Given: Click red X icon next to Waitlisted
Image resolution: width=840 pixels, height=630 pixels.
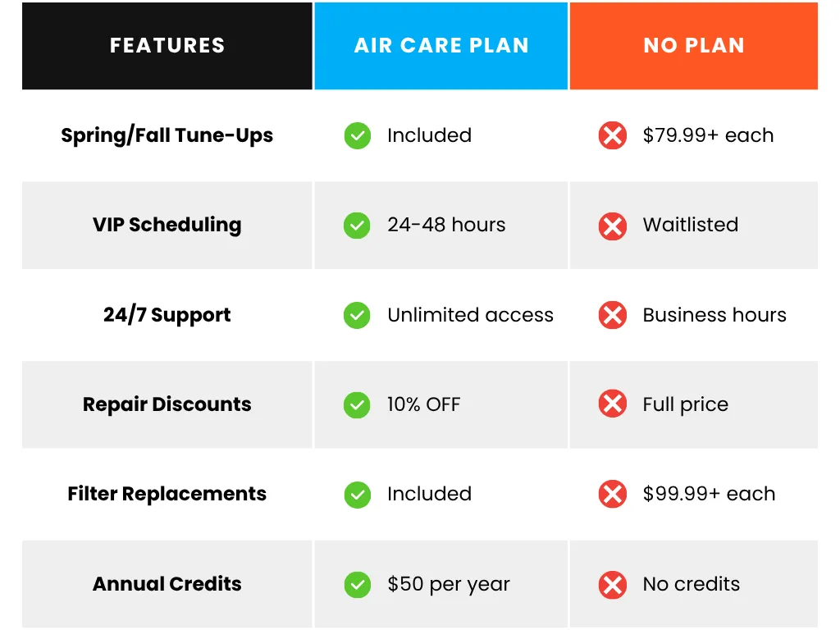Looking at the screenshot, I should tap(613, 225).
